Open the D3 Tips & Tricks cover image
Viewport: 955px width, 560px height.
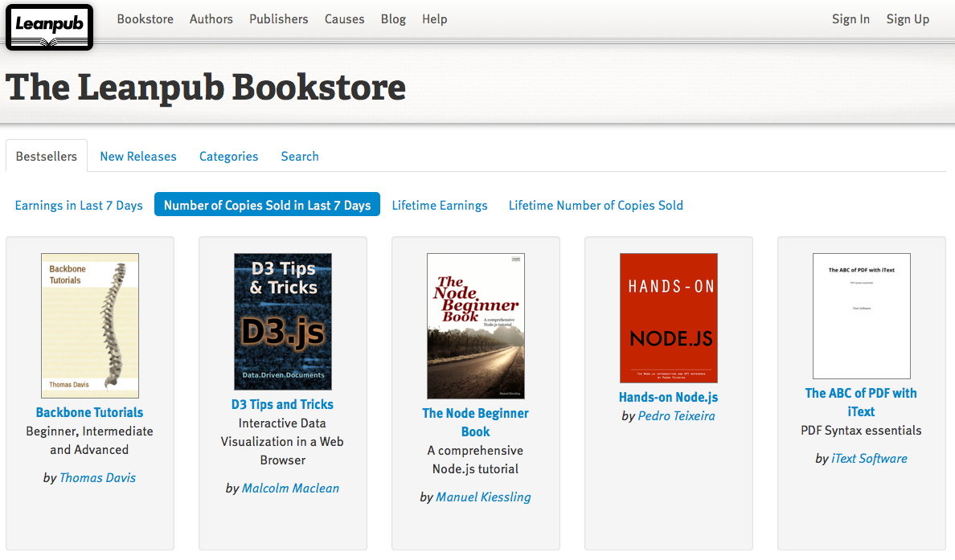click(x=282, y=321)
